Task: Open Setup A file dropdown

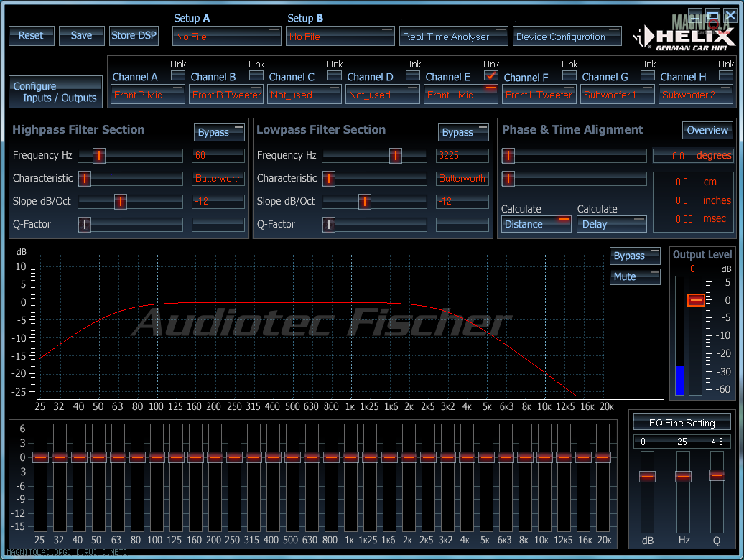Action: [227, 37]
